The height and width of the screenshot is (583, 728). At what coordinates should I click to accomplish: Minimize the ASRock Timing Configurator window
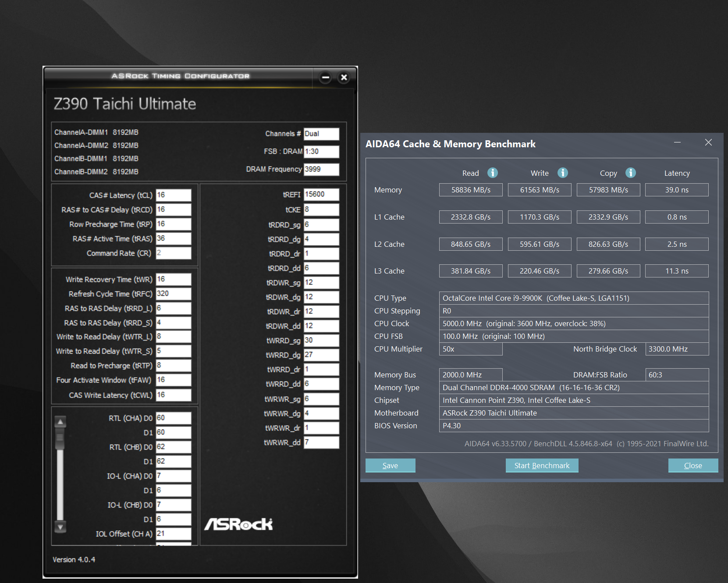click(325, 78)
